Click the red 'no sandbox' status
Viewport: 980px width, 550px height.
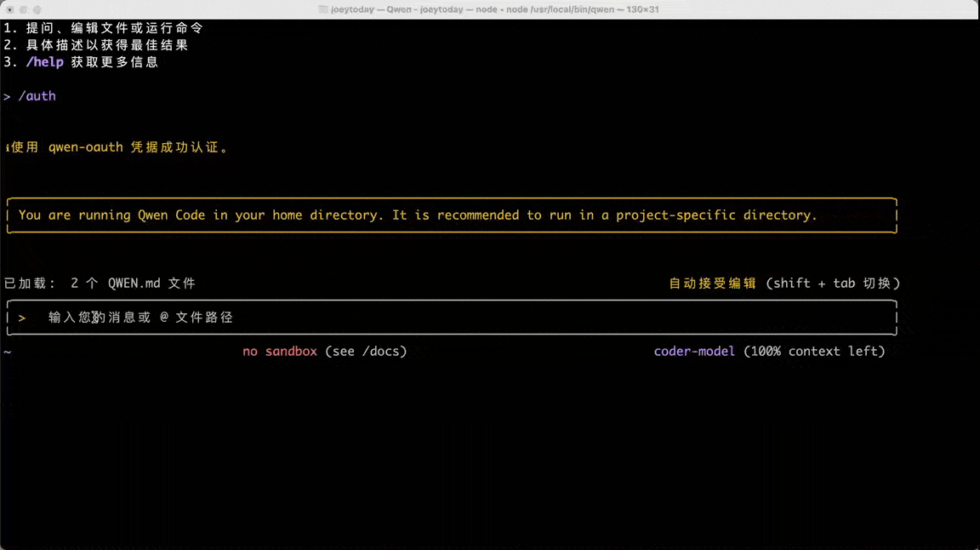[280, 352]
